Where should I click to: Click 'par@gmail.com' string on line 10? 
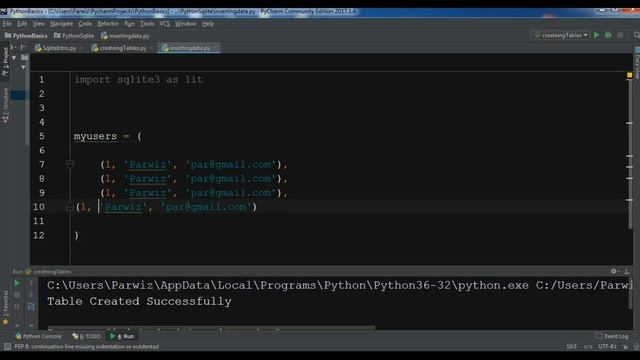[x=206, y=207]
